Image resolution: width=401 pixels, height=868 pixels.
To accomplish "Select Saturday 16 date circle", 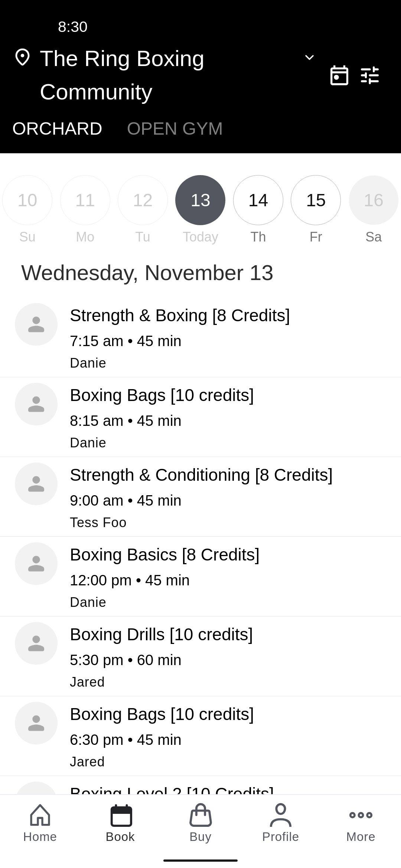I will pyautogui.click(x=374, y=200).
